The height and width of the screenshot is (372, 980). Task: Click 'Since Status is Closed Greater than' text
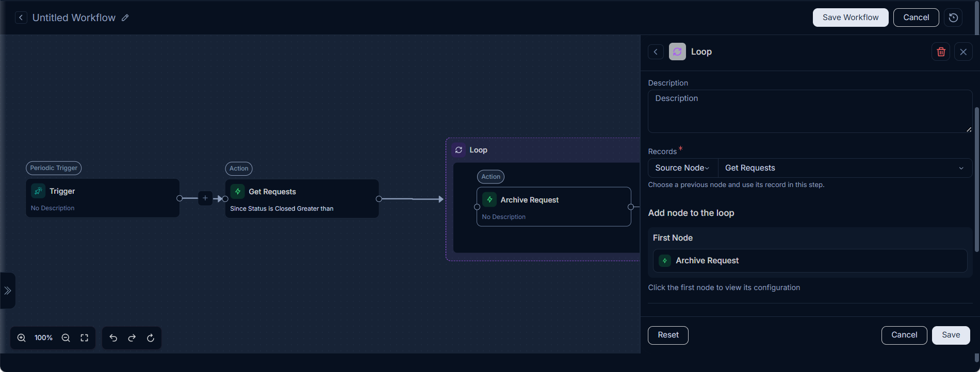(282, 209)
